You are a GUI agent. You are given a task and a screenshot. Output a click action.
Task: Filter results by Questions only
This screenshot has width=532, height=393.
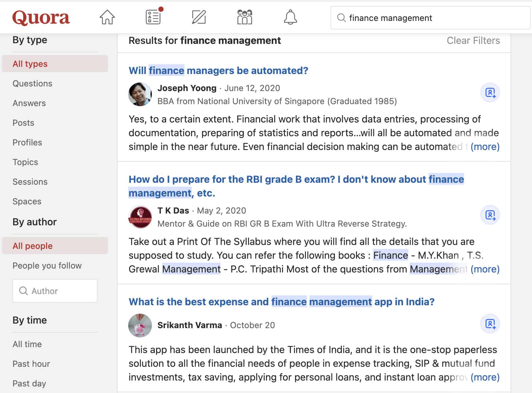32,84
